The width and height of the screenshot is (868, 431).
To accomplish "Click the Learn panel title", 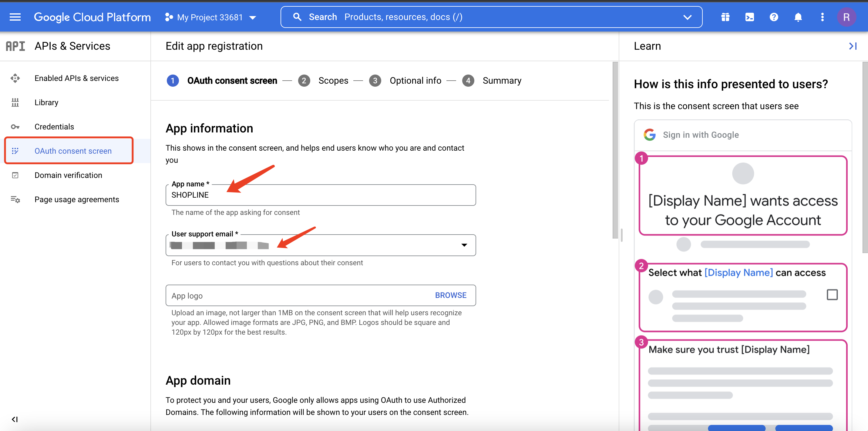I will [647, 46].
